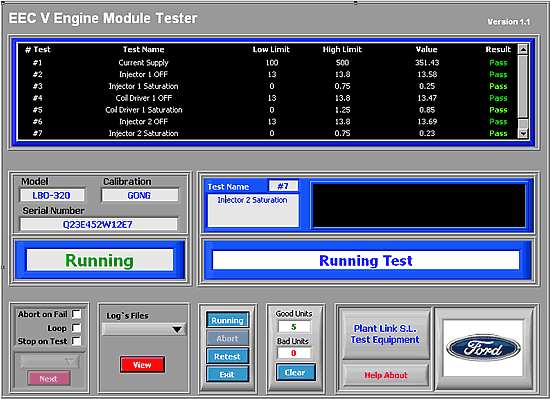Click the Low Limit 100 cell

(x=272, y=63)
